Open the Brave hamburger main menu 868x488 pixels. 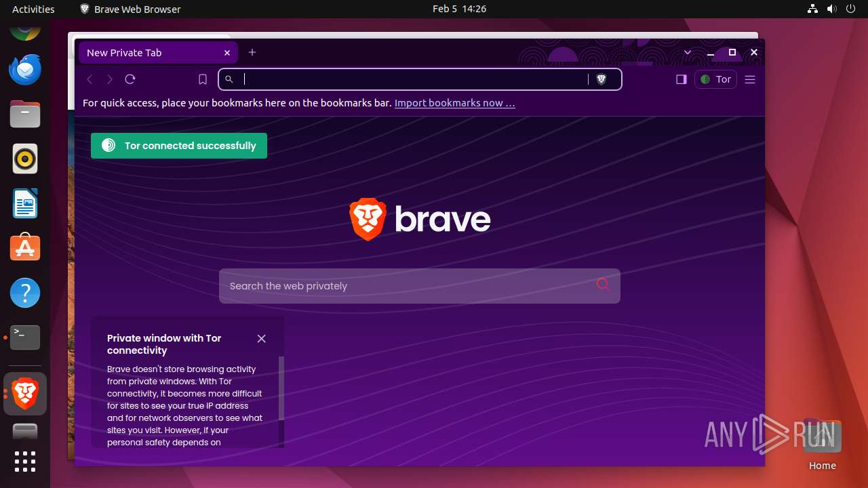(750, 79)
